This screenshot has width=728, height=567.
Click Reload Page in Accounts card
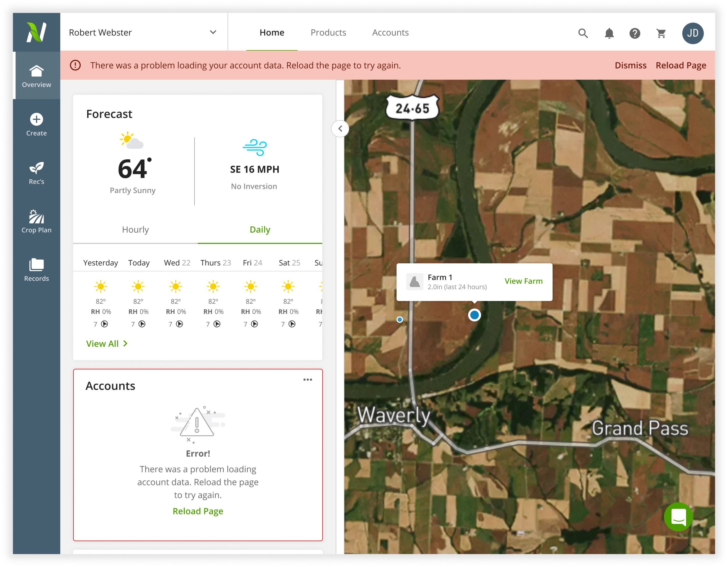pyautogui.click(x=198, y=511)
